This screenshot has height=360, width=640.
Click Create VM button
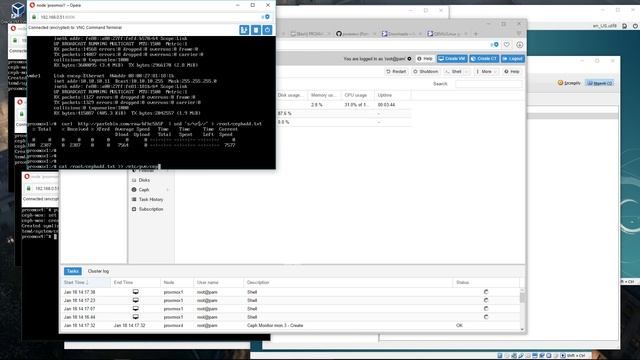click(x=452, y=59)
